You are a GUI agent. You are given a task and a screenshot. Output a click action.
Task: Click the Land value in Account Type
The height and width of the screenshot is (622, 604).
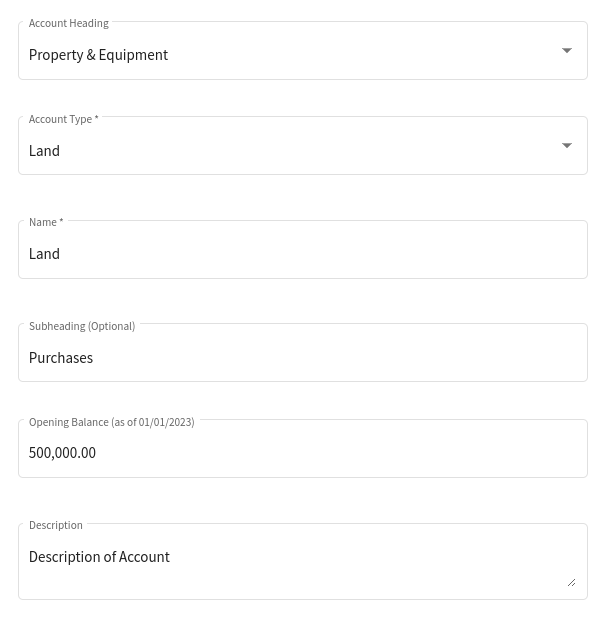pos(44,151)
